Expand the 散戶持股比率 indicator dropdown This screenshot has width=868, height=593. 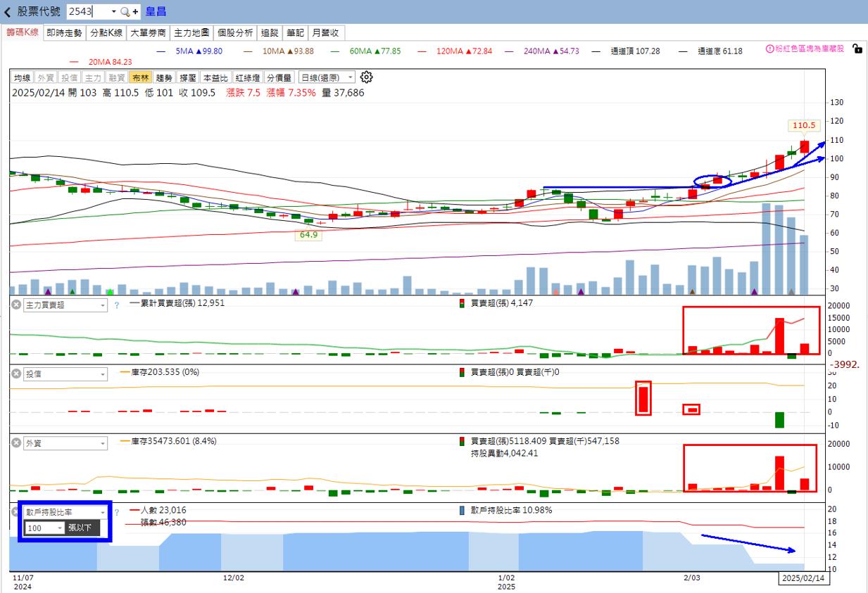(x=103, y=512)
